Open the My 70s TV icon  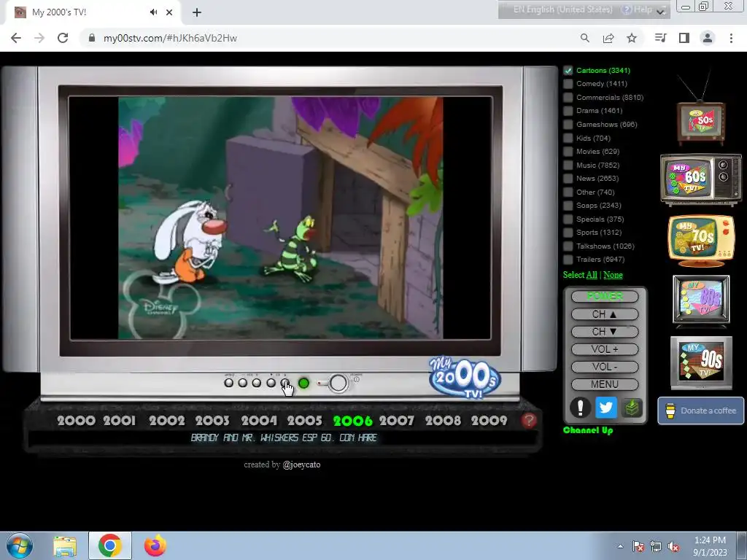[701, 241]
